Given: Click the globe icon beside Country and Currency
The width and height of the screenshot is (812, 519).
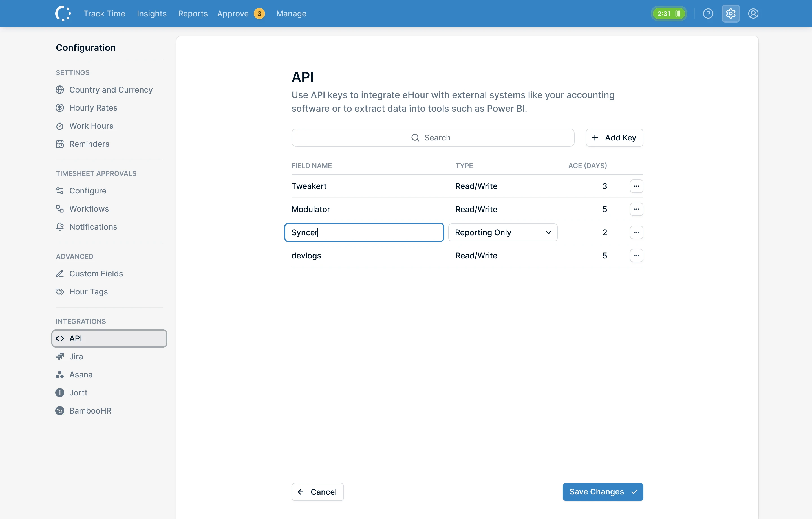Looking at the screenshot, I should [60, 90].
